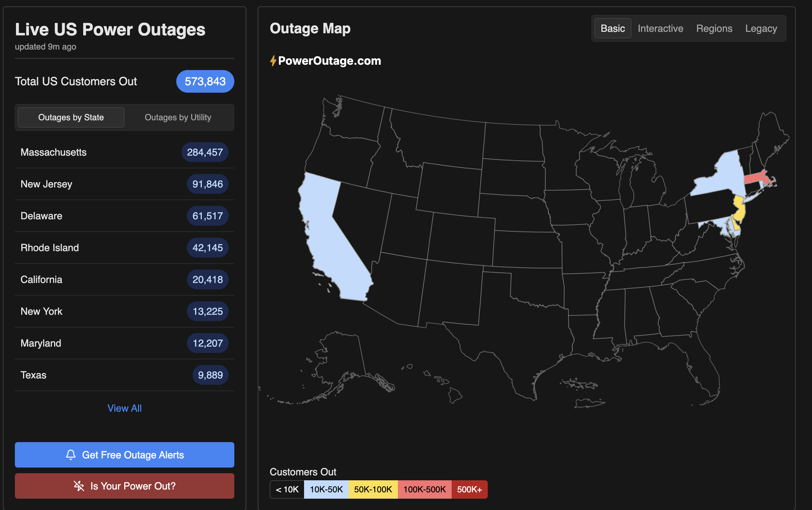The width and height of the screenshot is (812, 510).
Task: Click the Massachusetts outage count badge
Action: click(205, 152)
